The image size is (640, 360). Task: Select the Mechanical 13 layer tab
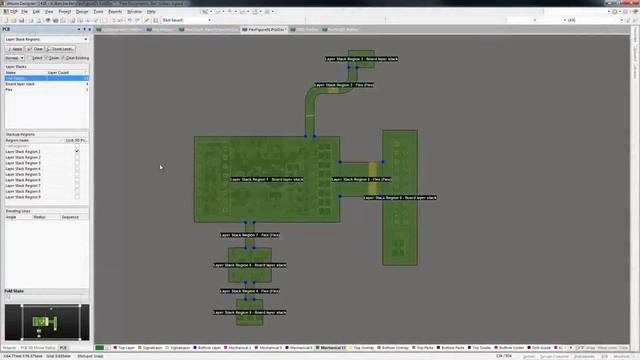pyautogui.click(x=331, y=348)
